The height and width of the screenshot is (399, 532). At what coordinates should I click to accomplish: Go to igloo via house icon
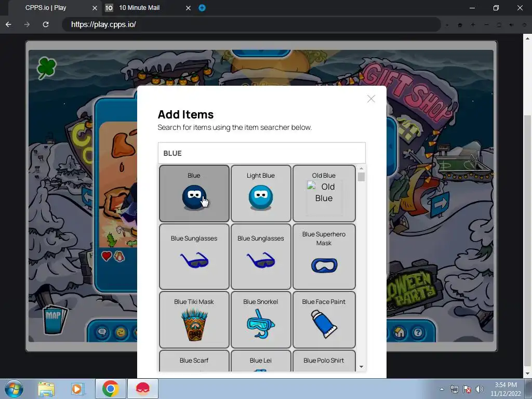click(x=400, y=332)
